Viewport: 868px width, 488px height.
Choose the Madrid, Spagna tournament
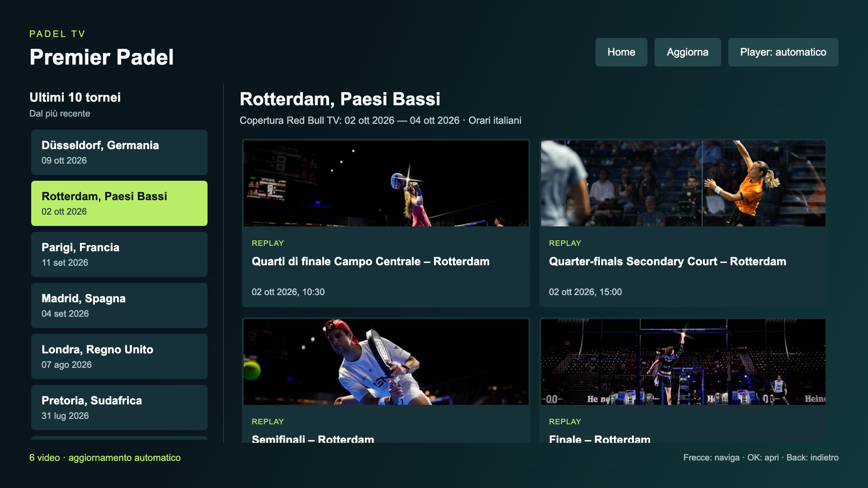[119, 305]
